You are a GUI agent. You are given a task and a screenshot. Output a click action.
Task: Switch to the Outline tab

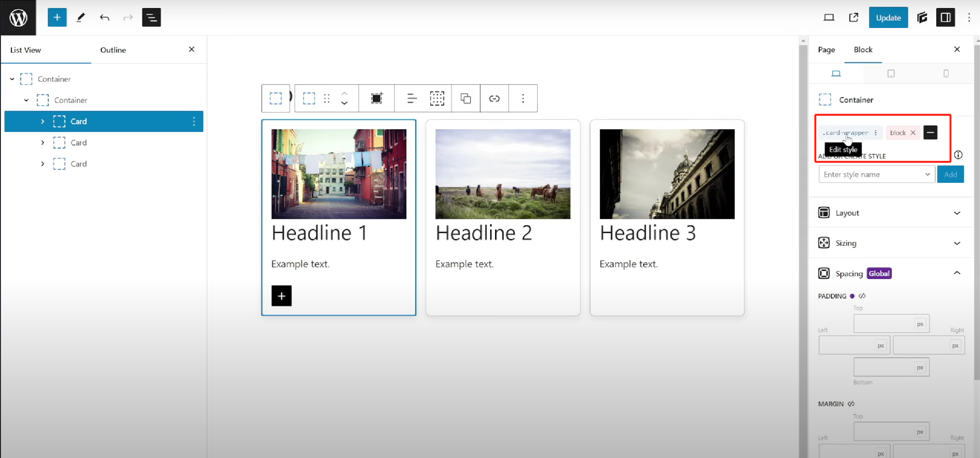(x=113, y=50)
